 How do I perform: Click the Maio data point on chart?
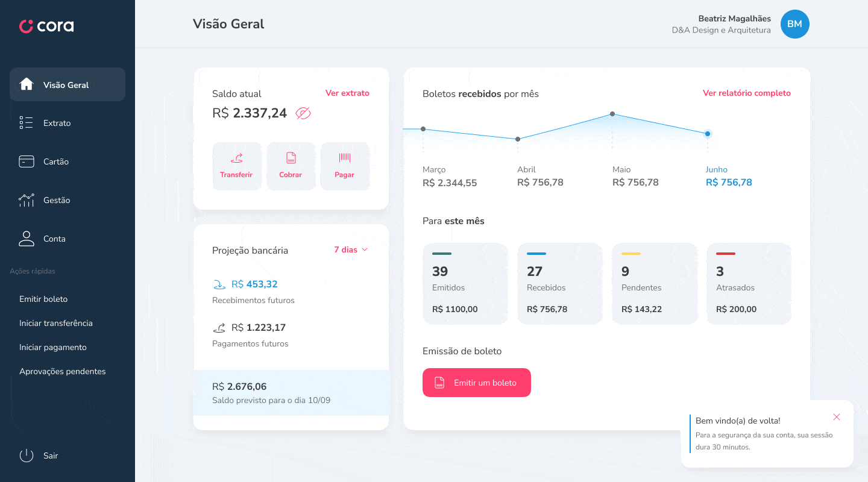click(x=612, y=114)
